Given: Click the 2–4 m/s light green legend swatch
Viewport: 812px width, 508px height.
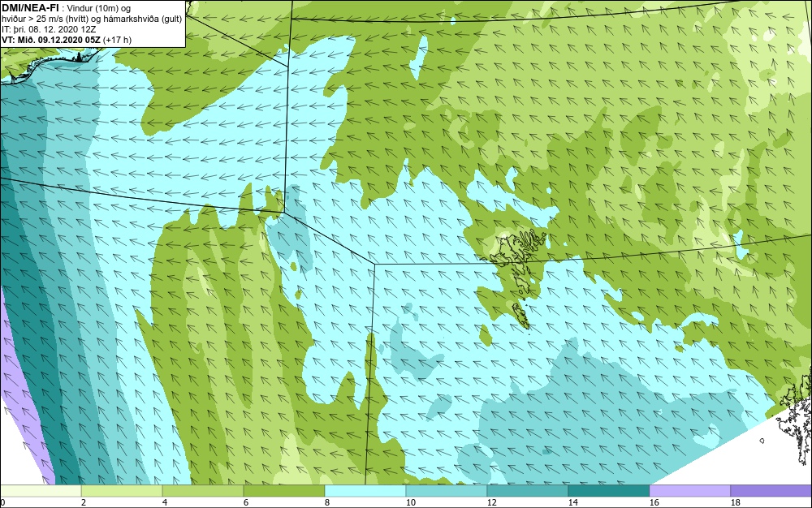Looking at the screenshot, I should 122,490.
